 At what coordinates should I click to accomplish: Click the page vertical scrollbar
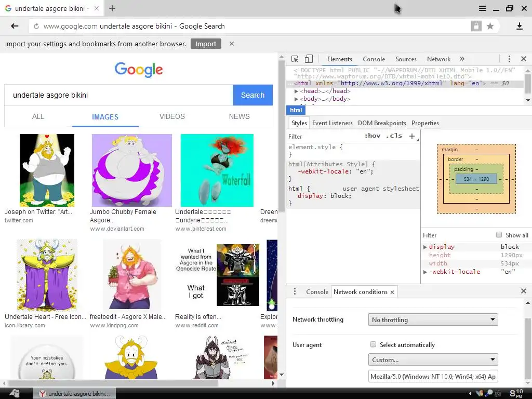(281, 137)
